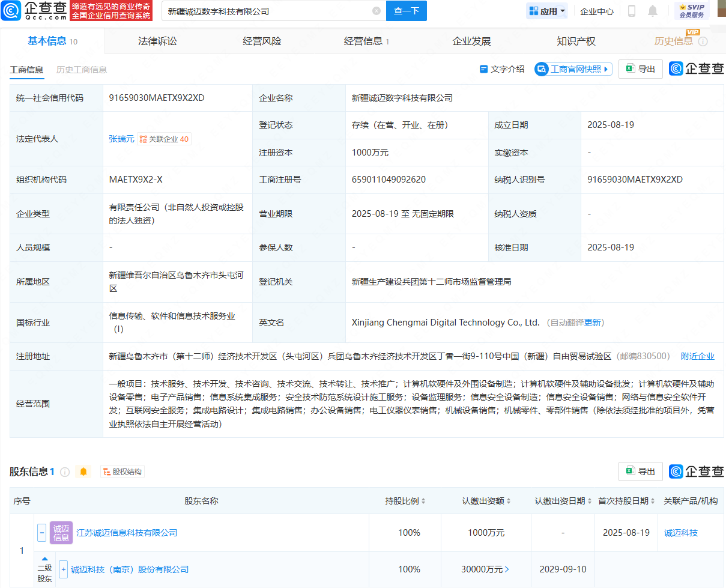
Task: Clear the search box with X icon
Action: coord(377,11)
